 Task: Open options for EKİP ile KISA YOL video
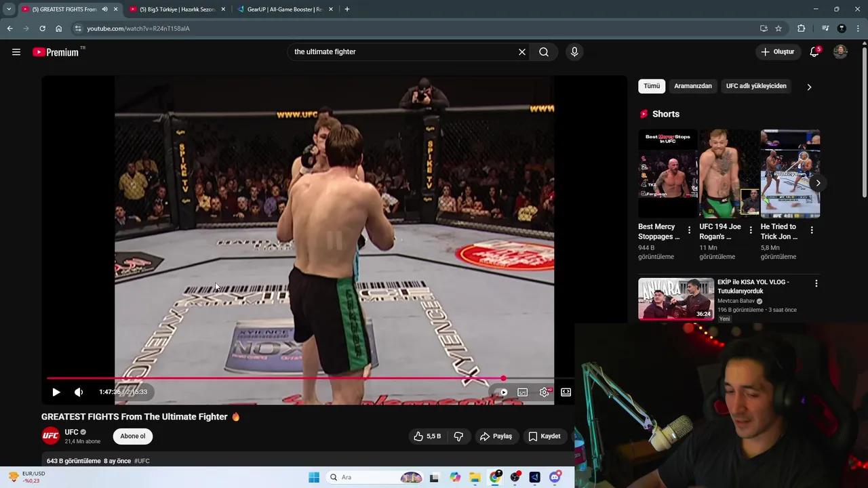(816, 283)
